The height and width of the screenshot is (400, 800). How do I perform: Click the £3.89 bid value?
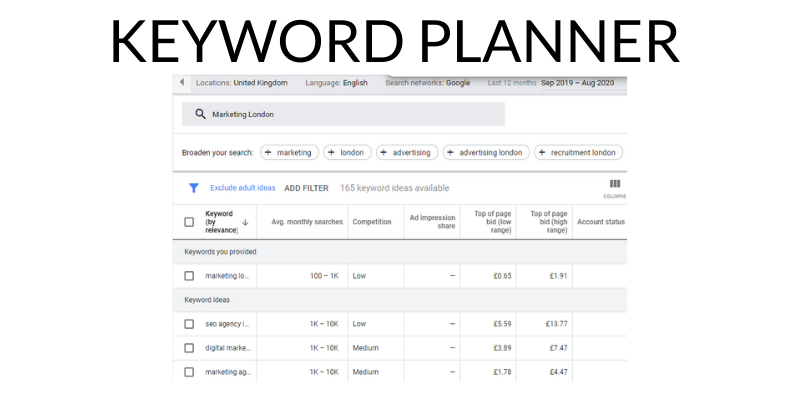coord(502,348)
